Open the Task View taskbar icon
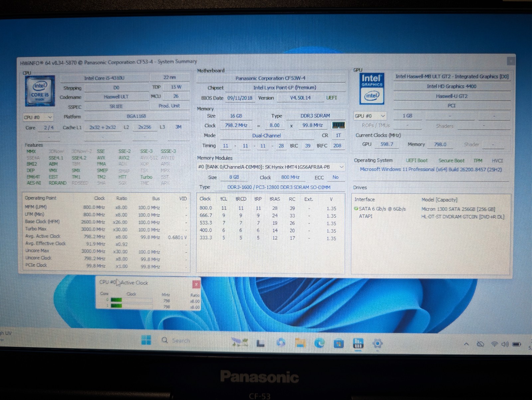 (x=261, y=343)
